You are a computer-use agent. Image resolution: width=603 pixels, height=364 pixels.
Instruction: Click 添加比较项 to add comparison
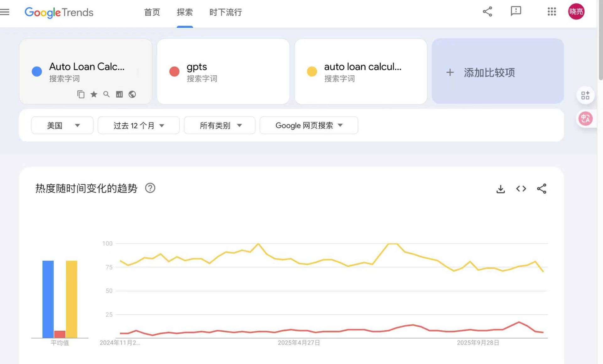pos(497,71)
